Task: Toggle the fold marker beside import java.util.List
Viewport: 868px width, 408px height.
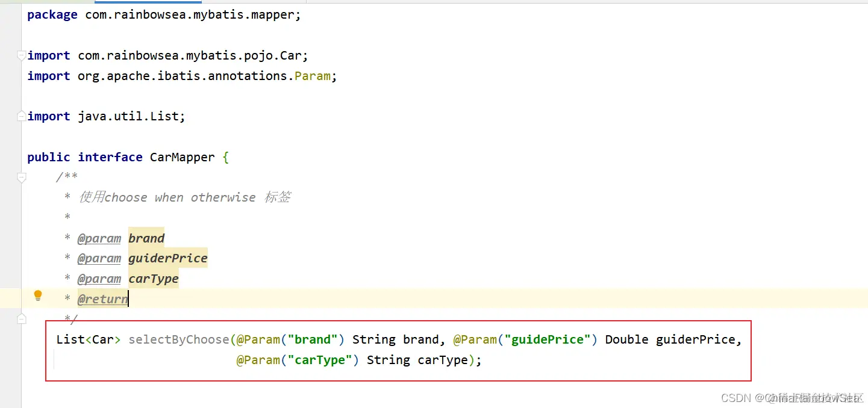Action: point(22,116)
